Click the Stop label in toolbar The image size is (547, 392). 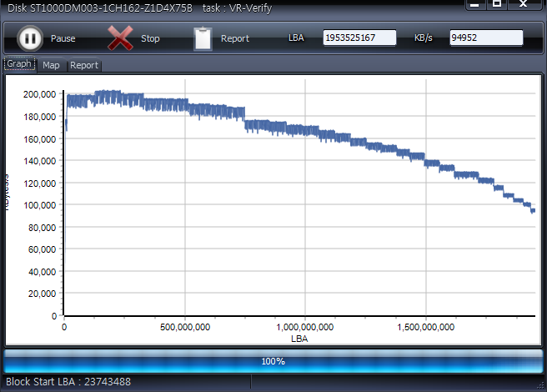click(150, 38)
